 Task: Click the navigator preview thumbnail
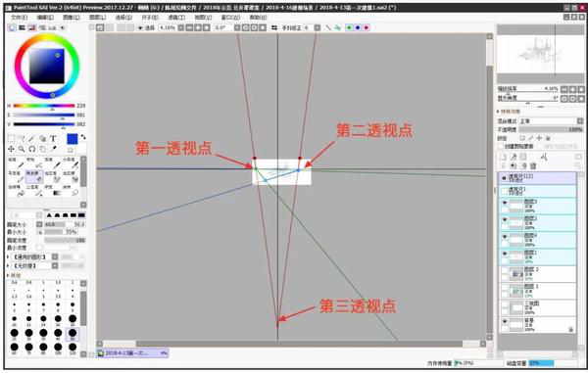540,54
